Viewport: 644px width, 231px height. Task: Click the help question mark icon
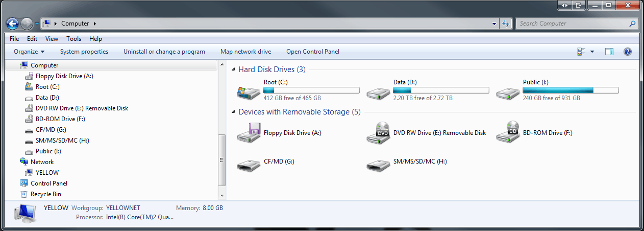click(628, 52)
